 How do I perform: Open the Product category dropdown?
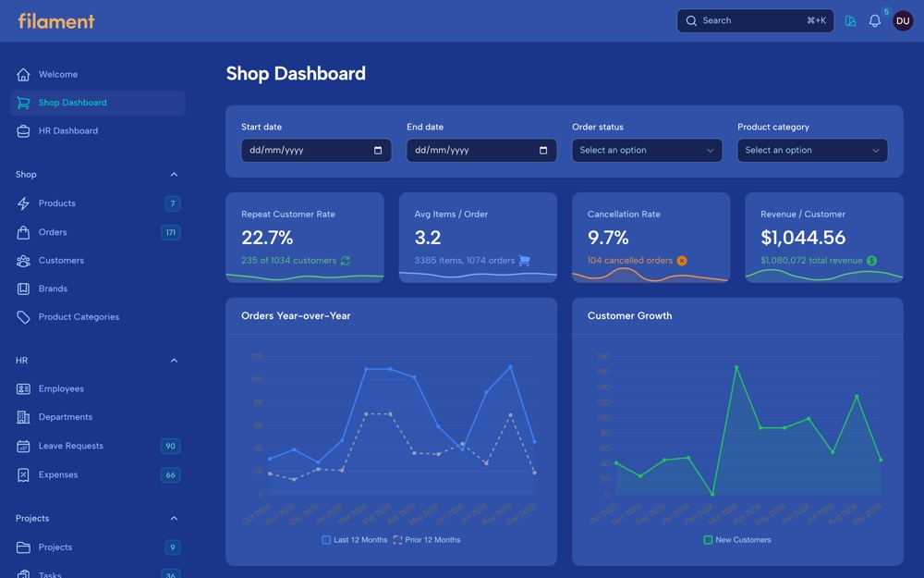[x=812, y=151]
